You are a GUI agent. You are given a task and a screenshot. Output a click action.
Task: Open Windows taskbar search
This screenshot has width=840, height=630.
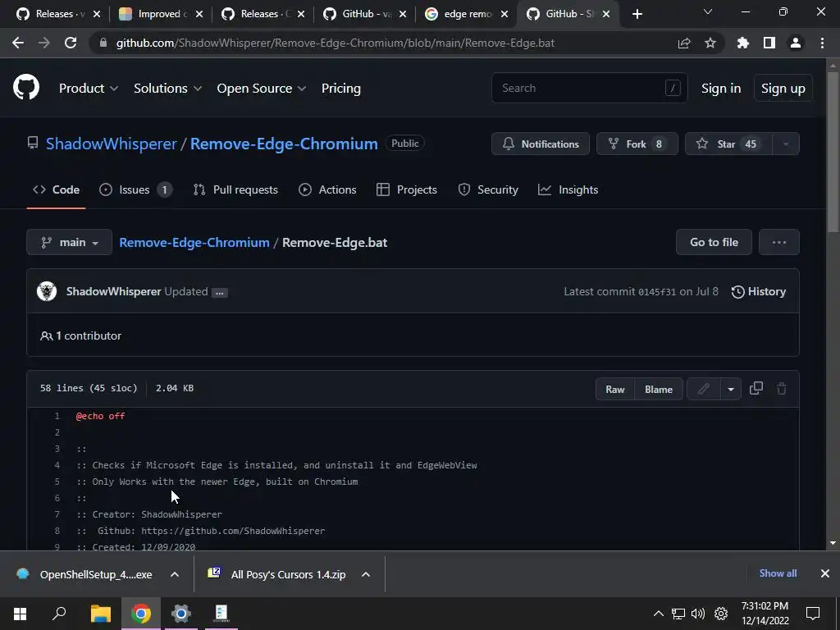[59, 614]
